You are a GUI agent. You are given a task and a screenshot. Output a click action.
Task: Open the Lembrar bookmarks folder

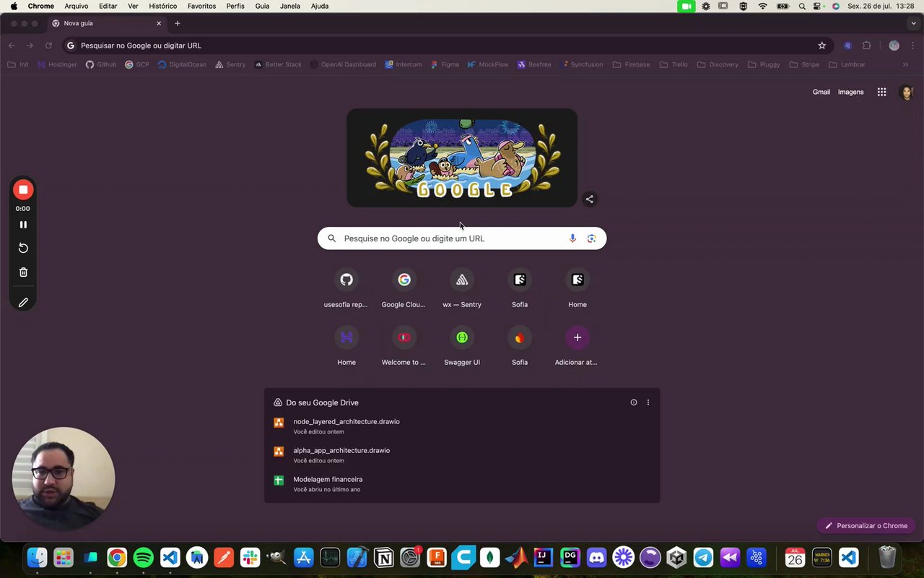847,64
